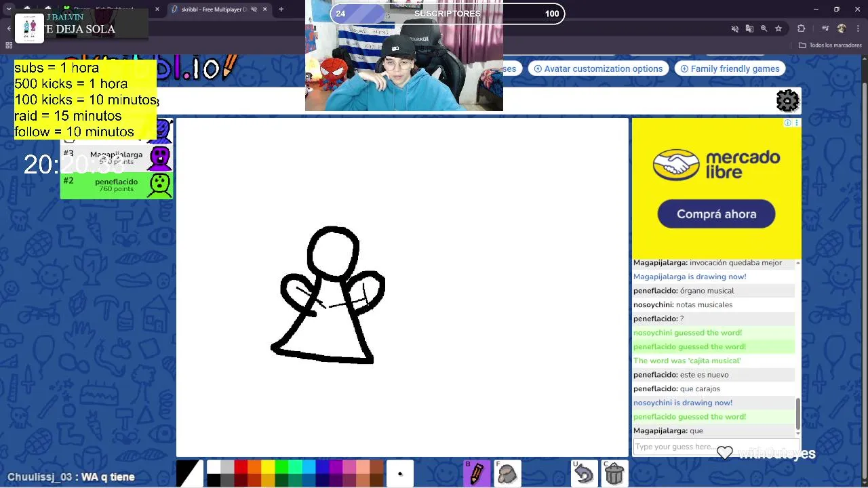The image size is (868, 488).
Task: Select the pencil brush tool
Action: pos(477,473)
